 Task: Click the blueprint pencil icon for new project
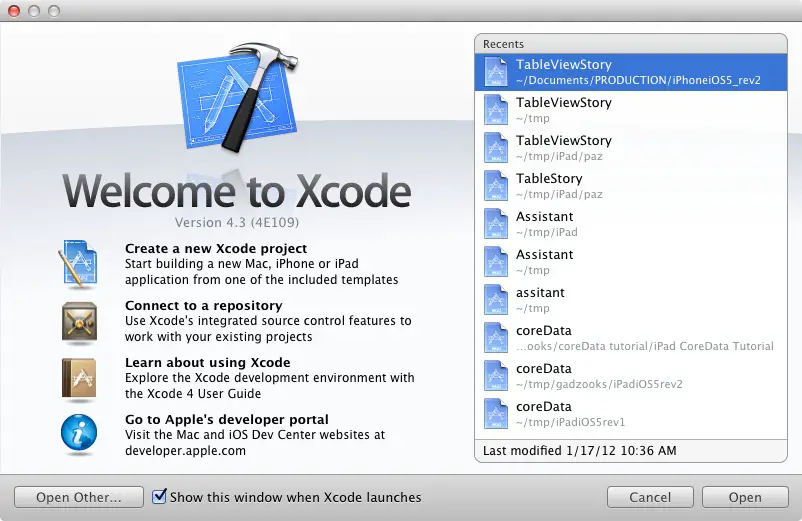78,264
